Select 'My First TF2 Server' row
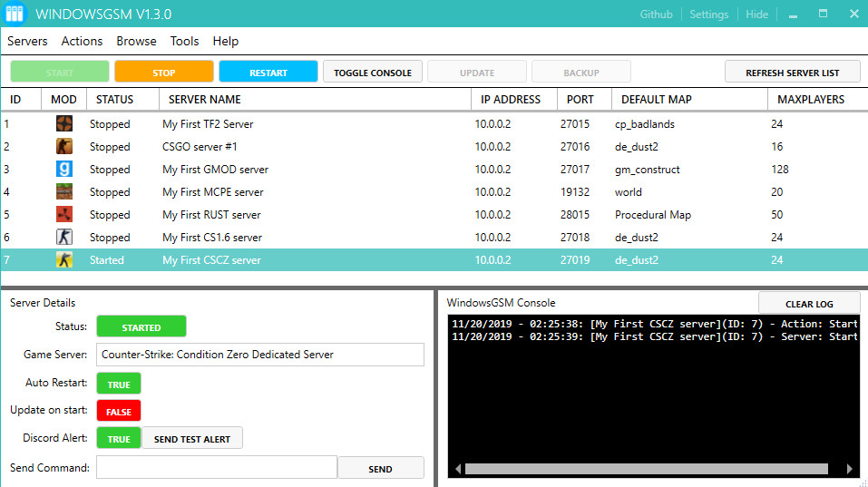The width and height of the screenshot is (868, 487). point(434,124)
